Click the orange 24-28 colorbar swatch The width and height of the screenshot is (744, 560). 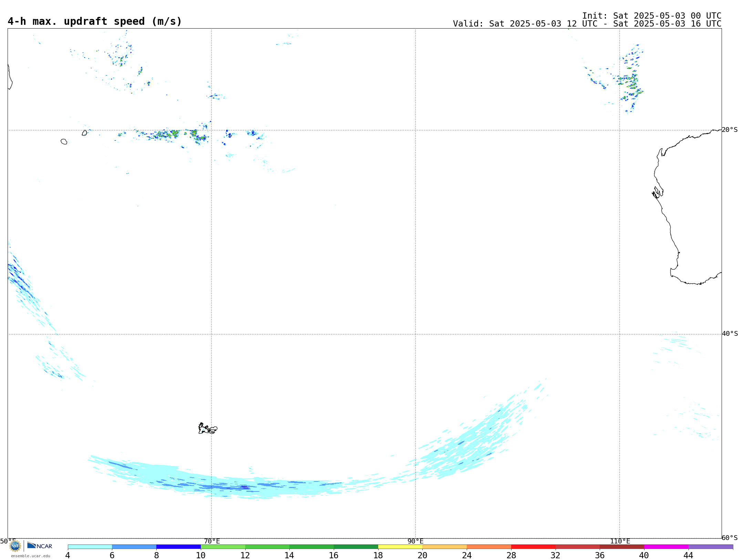tap(489, 547)
